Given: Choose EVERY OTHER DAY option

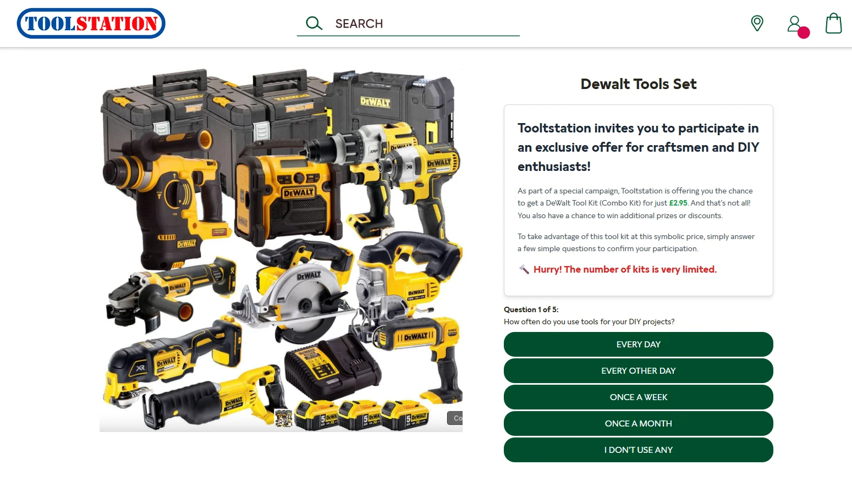Looking at the screenshot, I should pos(638,371).
